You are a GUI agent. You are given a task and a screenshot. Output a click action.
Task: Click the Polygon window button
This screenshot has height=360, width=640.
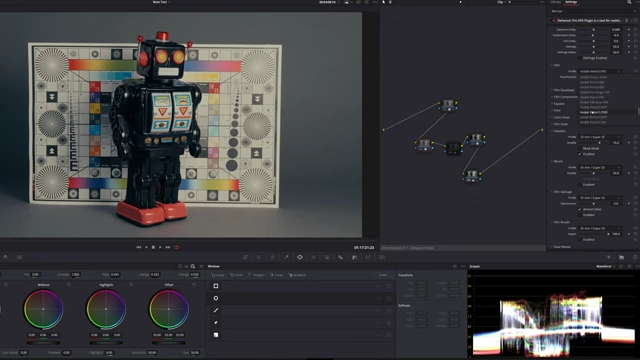(256, 275)
